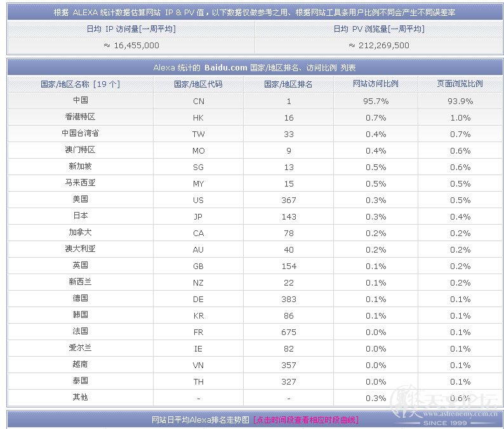
Task: Click the IE code cell
Action: (x=198, y=348)
